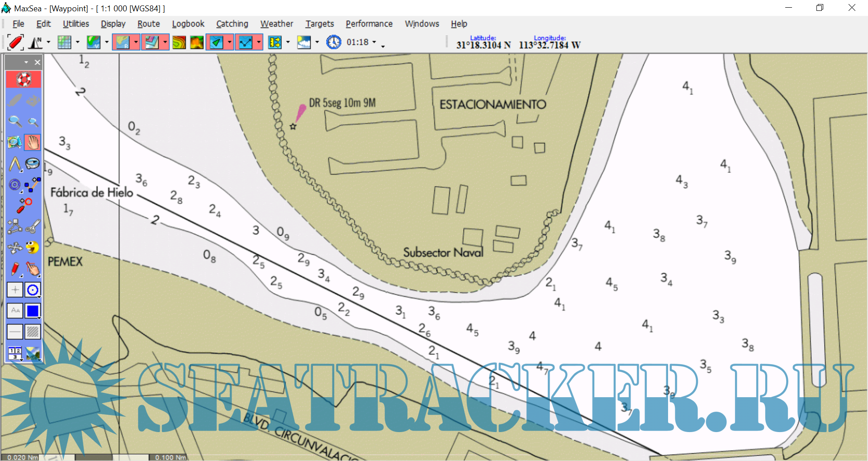Toggle the green vessel display button
This screenshot has height=461, width=868.
click(216, 42)
